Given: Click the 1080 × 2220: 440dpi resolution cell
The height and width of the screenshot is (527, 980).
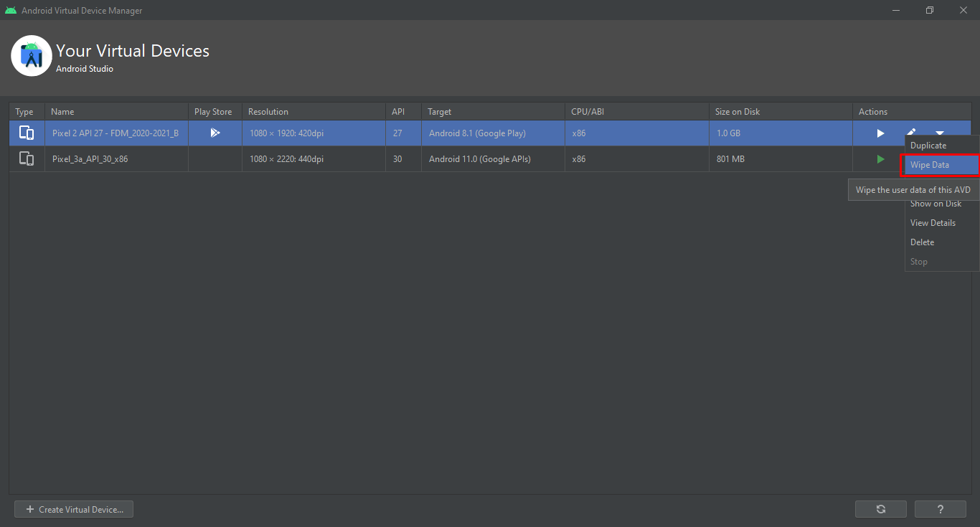Looking at the screenshot, I should click(x=314, y=159).
